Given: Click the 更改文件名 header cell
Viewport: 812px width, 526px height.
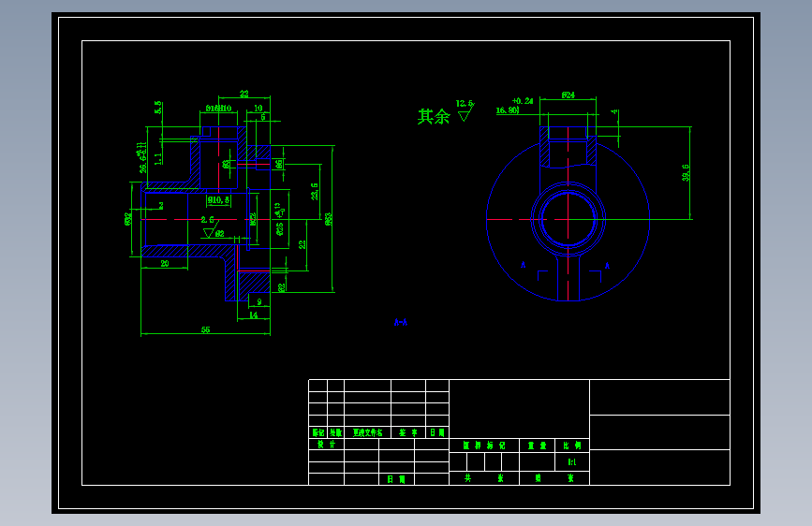Looking at the screenshot, I should [x=368, y=432].
